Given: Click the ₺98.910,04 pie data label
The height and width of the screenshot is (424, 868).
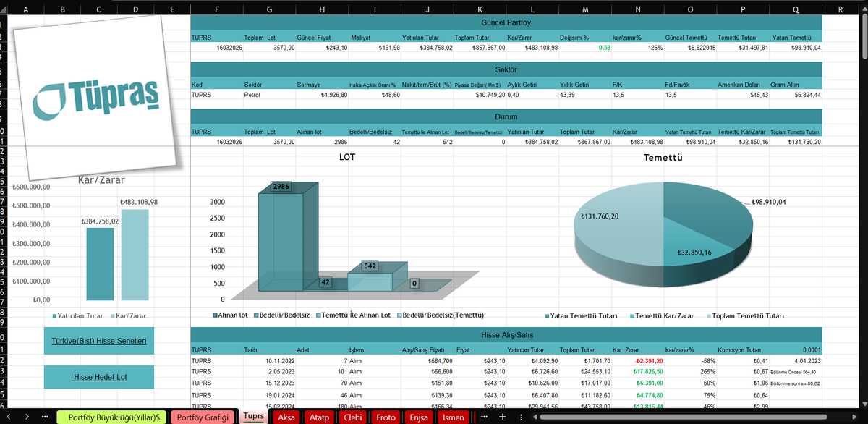Looking at the screenshot, I should click(768, 202).
